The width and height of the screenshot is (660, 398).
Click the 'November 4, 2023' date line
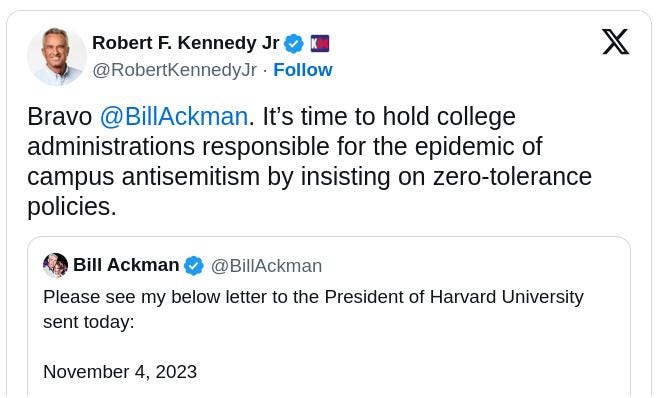point(120,371)
